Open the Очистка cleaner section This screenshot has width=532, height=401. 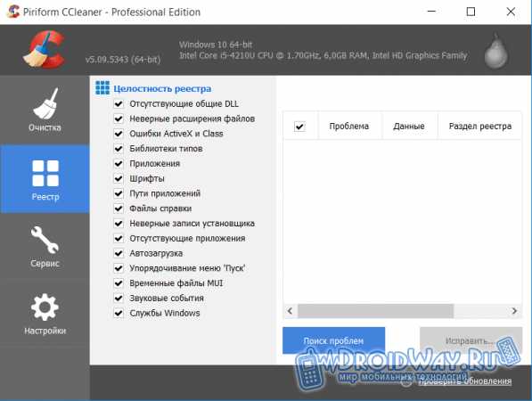pos(45,110)
